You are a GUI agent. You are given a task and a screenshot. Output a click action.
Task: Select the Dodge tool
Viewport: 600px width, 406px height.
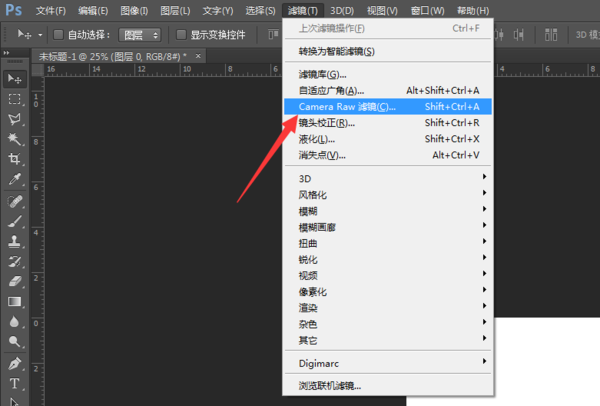coord(15,341)
